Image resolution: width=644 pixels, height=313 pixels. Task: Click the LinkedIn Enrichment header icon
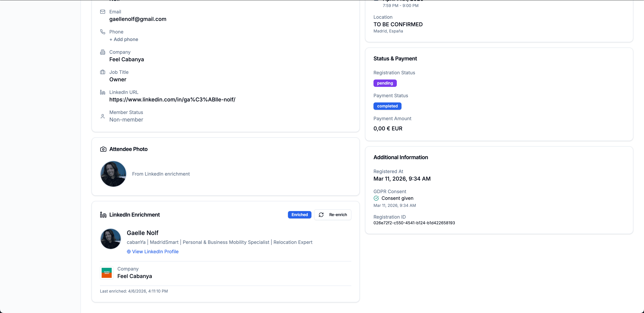103,215
